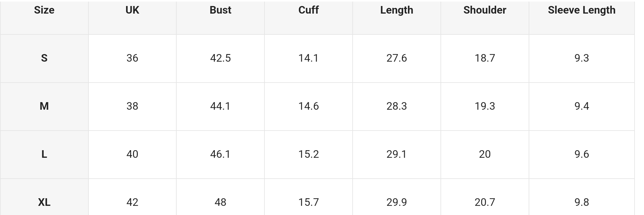Select the Length column header
This screenshot has width=644, height=215.
click(x=397, y=10)
